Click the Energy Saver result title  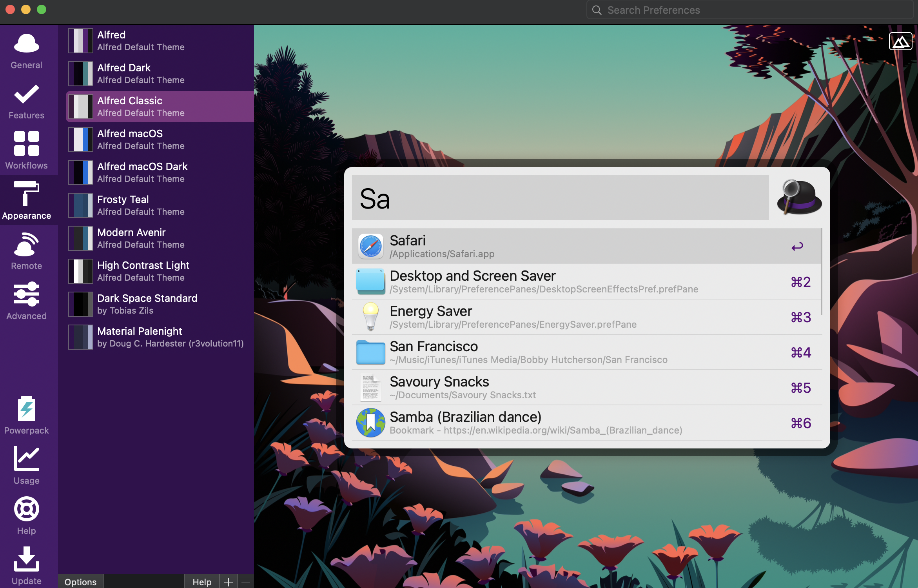coord(431,311)
